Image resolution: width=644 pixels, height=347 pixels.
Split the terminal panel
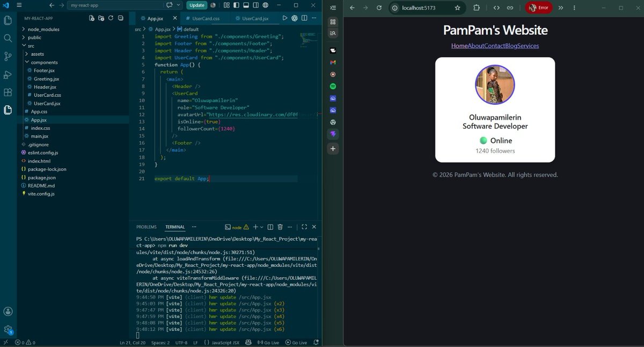pos(270,227)
